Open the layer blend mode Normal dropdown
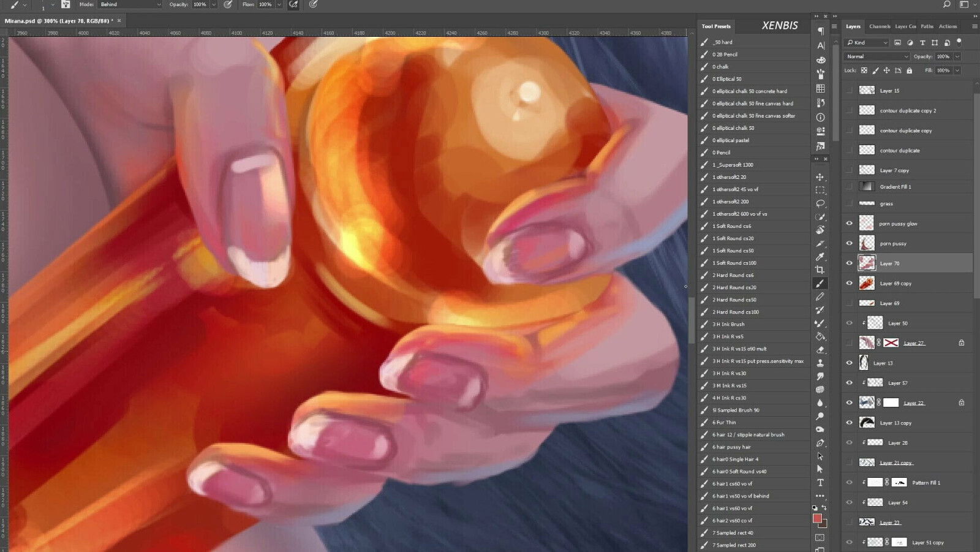 877,56
